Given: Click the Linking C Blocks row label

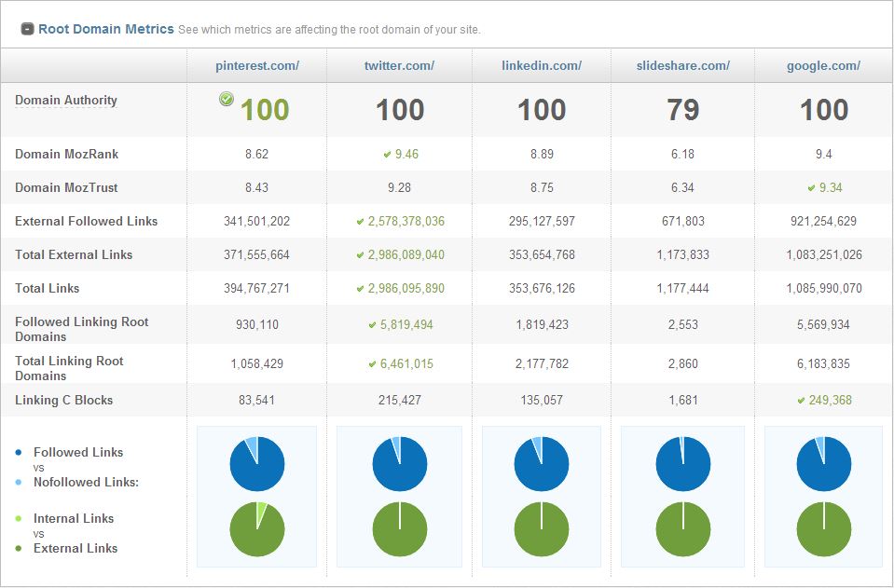Looking at the screenshot, I should tap(63, 400).
